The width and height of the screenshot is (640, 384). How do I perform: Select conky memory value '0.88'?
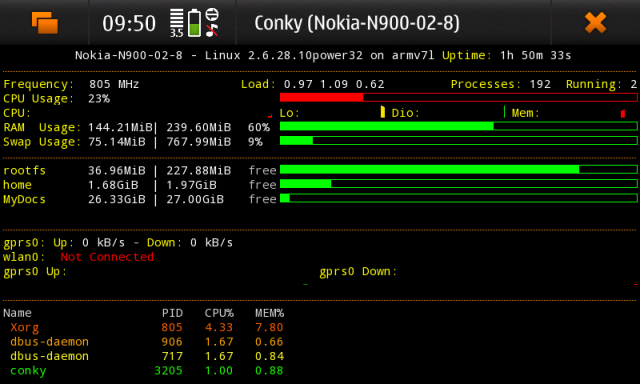[x=269, y=371]
